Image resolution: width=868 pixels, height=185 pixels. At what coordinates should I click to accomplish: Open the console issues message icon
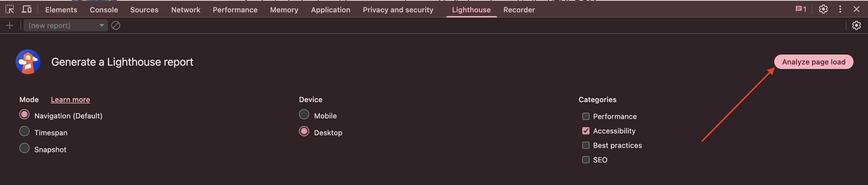click(800, 9)
